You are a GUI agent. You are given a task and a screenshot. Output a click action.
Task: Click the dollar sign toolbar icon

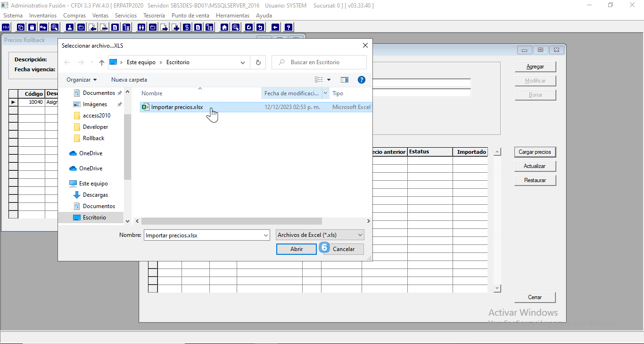(187, 27)
